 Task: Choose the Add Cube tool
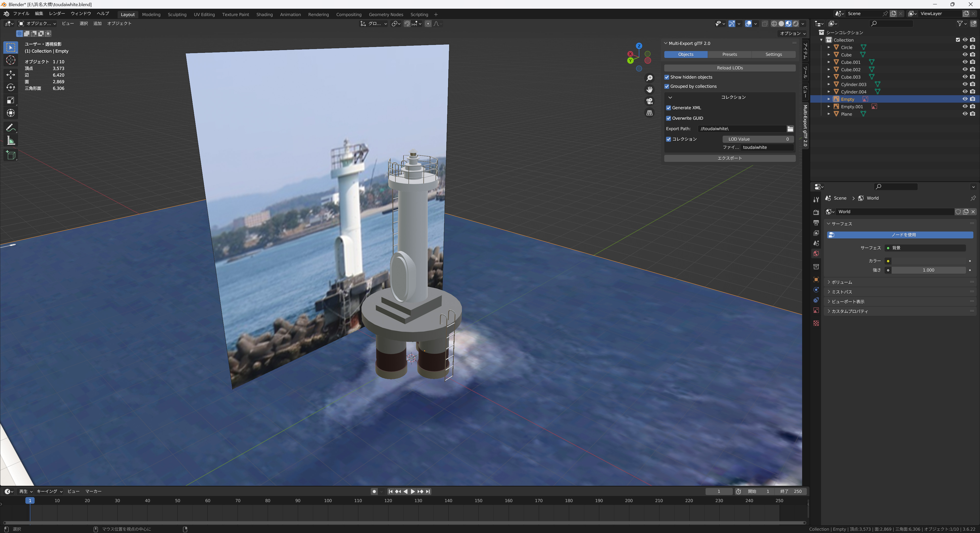pos(11,155)
